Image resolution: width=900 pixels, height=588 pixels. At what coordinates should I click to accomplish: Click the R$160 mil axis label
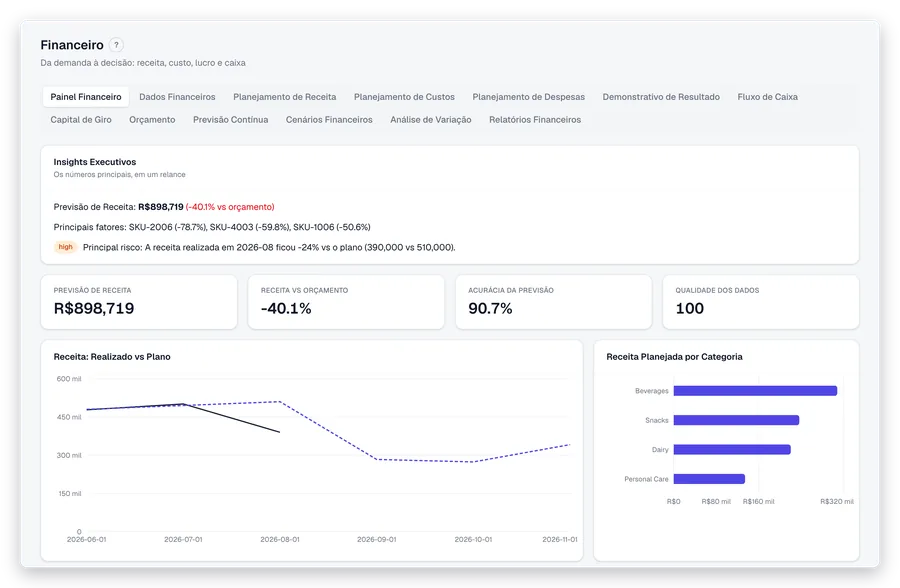pos(758,502)
